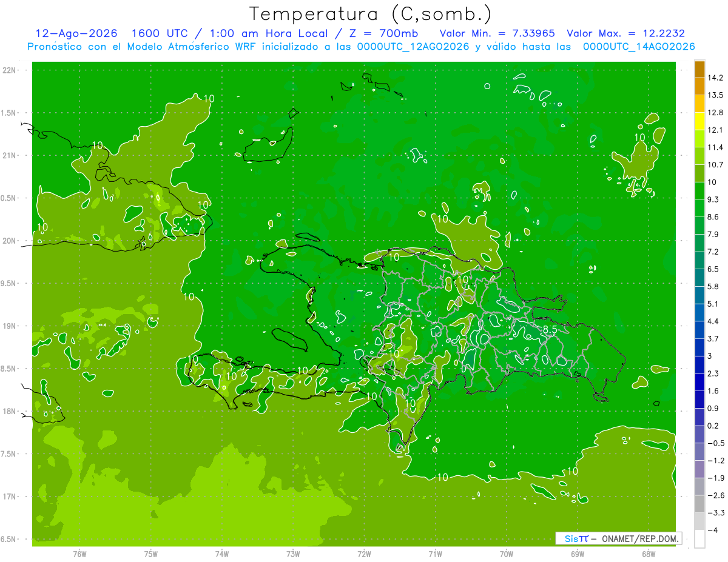The width and height of the screenshot is (728, 562).
Task: Select the pressure level 'Z = 700mb'
Action: click(382, 33)
